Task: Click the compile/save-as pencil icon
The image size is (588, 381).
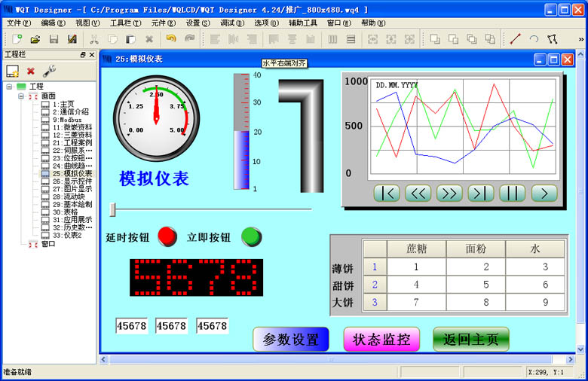Action: point(72,39)
